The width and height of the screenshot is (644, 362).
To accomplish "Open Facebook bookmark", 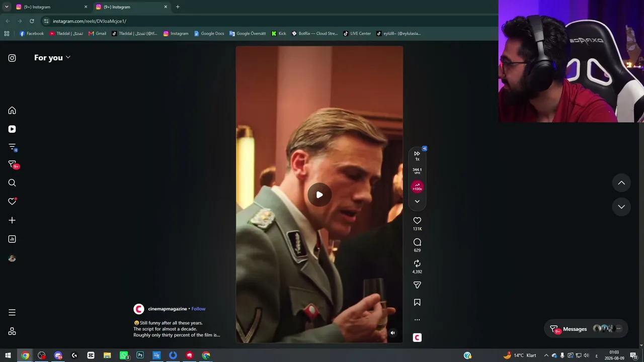I will [x=32, y=34].
